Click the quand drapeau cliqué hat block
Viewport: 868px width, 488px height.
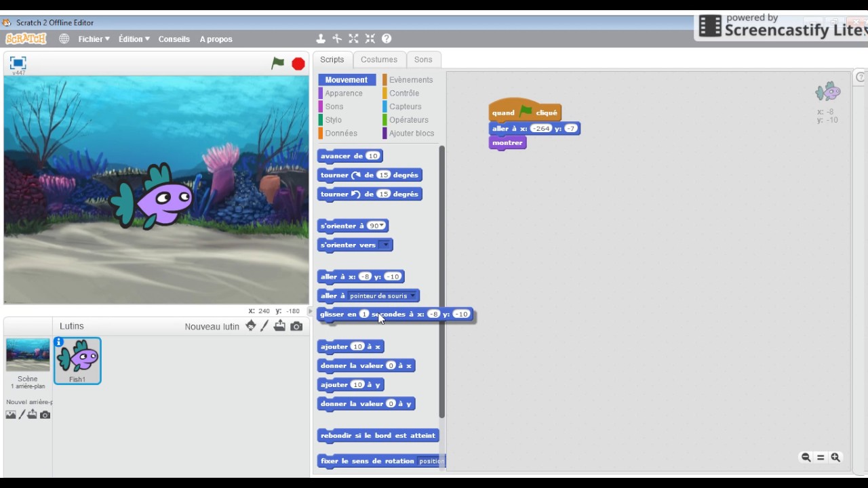pyautogui.click(x=525, y=111)
